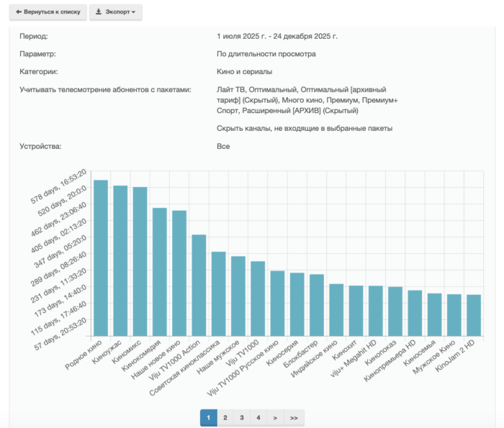Screen dimensions: 504x428
Task: Click the Родное кино bar in the chart
Action: pyautogui.click(x=101, y=258)
